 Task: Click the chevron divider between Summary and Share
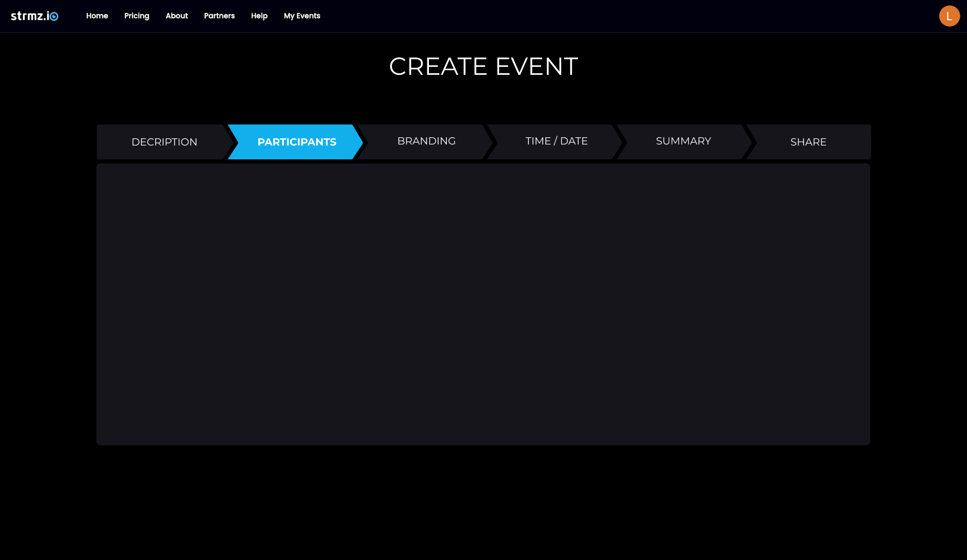[x=749, y=142]
